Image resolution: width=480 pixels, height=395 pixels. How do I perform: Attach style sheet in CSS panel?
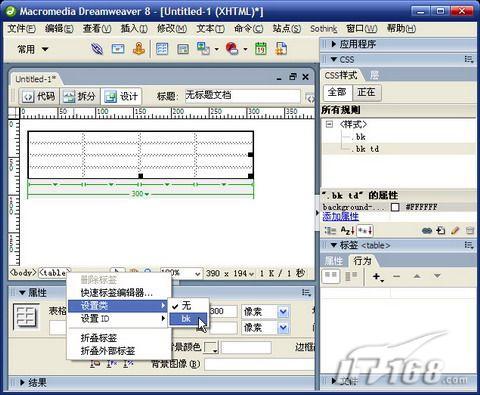(x=427, y=230)
